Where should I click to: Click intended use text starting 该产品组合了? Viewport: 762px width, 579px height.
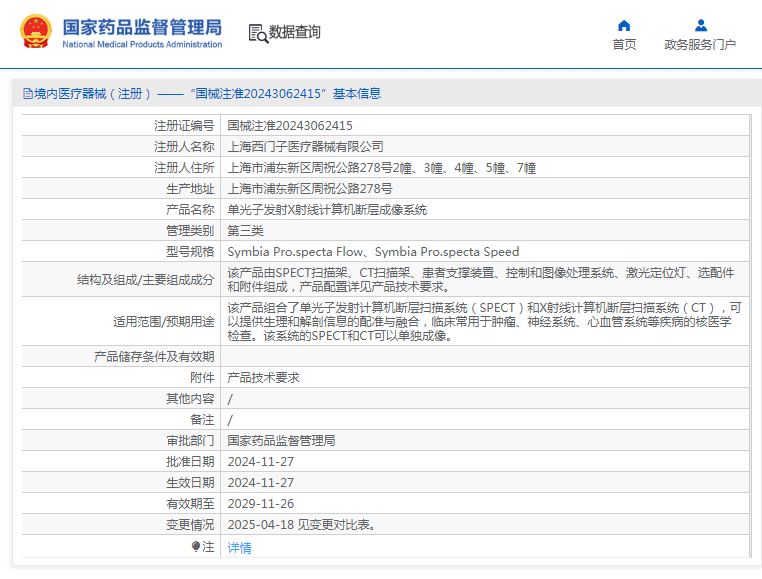coord(485,321)
